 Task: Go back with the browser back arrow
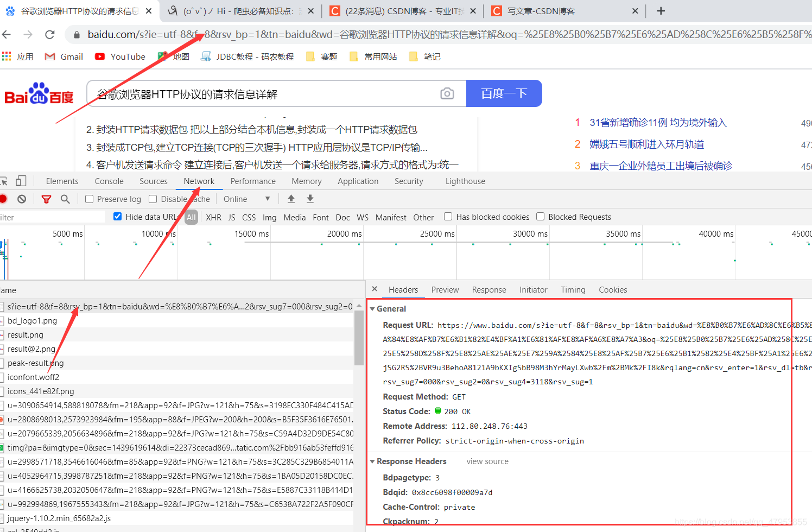pos(7,35)
